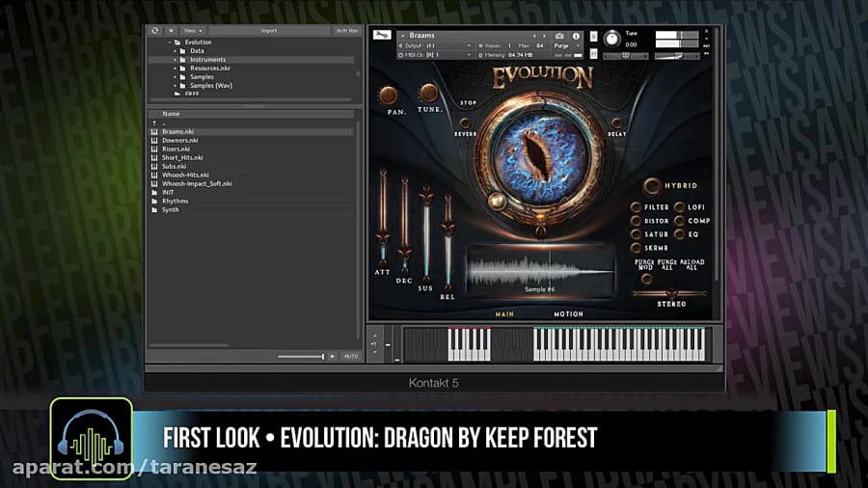The height and width of the screenshot is (488, 868).
Task: Toggle the REVERB effect button
Action: click(467, 123)
